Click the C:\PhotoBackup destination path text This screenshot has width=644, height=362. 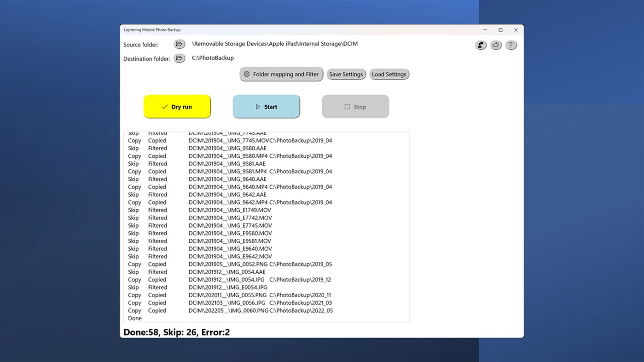213,58
